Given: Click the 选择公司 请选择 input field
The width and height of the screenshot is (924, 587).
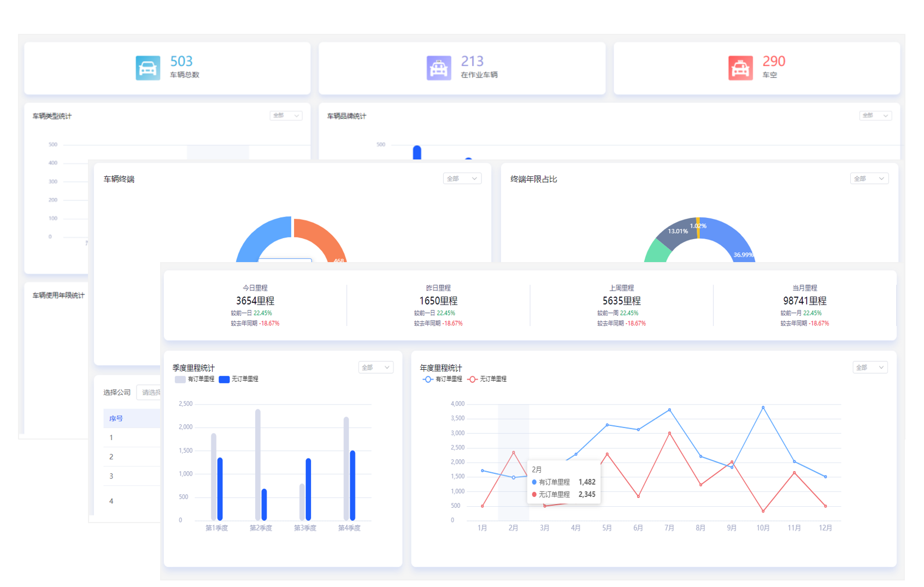Looking at the screenshot, I should click(x=149, y=392).
